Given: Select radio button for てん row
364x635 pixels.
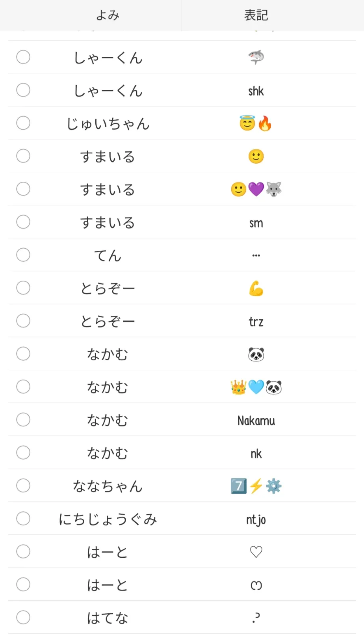Looking at the screenshot, I should tap(23, 255).
